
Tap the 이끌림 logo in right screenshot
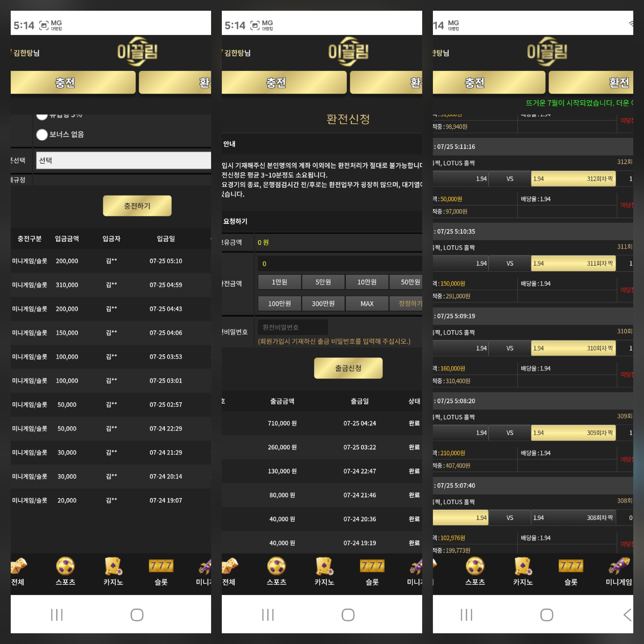click(547, 52)
